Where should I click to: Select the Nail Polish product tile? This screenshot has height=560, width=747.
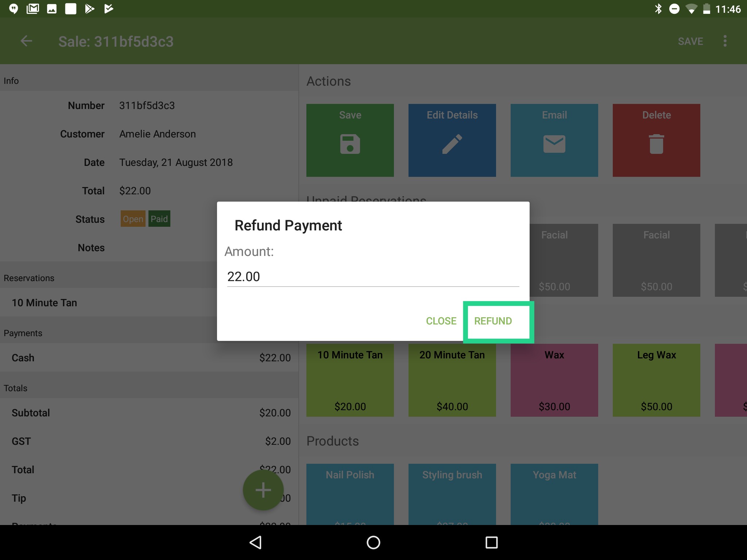click(x=350, y=496)
